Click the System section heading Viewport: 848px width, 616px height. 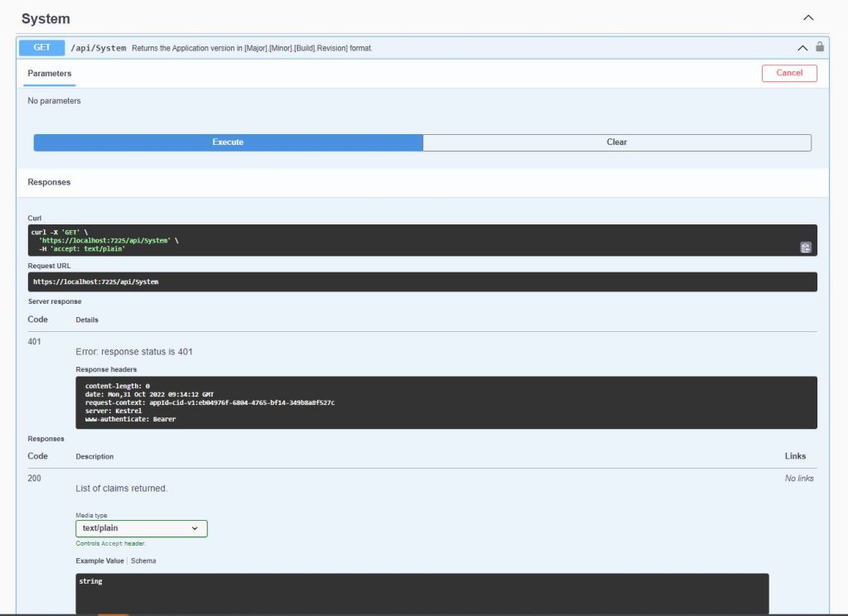point(46,18)
